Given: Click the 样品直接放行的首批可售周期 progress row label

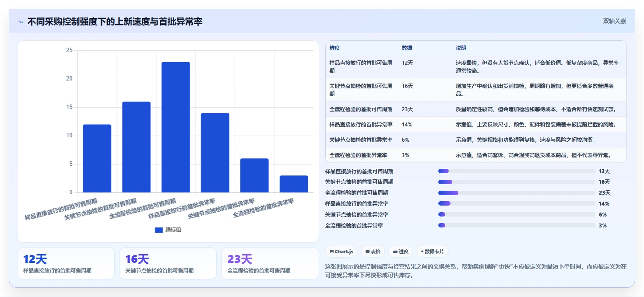Looking at the screenshot, I should pos(359,171).
